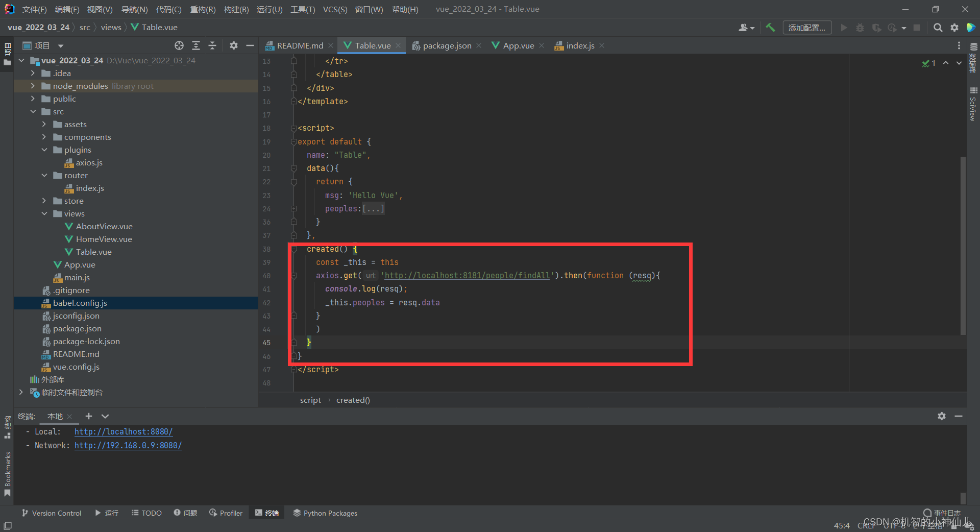Add a new terminal tab with plus

coord(88,416)
